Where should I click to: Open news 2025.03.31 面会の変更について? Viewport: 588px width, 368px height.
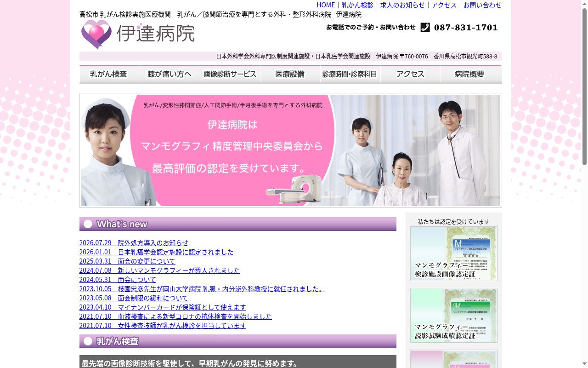point(127,261)
